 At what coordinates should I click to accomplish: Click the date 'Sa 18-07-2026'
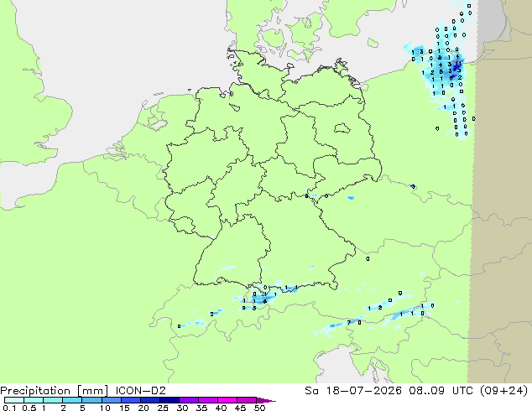(353, 390)
